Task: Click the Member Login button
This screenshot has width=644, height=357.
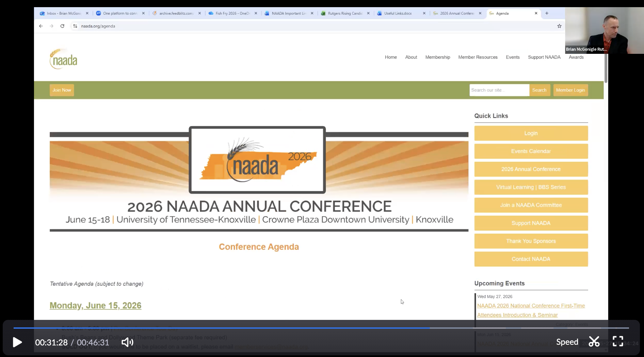Action: [570, 90]
